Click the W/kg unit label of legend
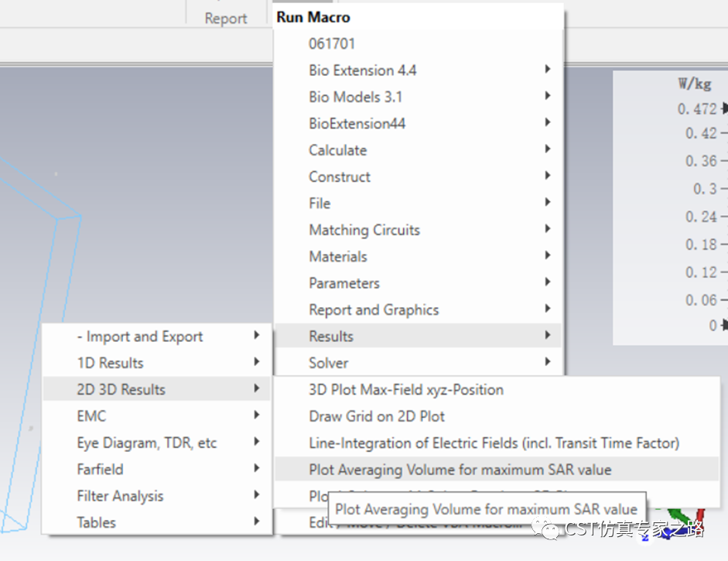Viewport: 728px width, 561px height. click(695, 84)
